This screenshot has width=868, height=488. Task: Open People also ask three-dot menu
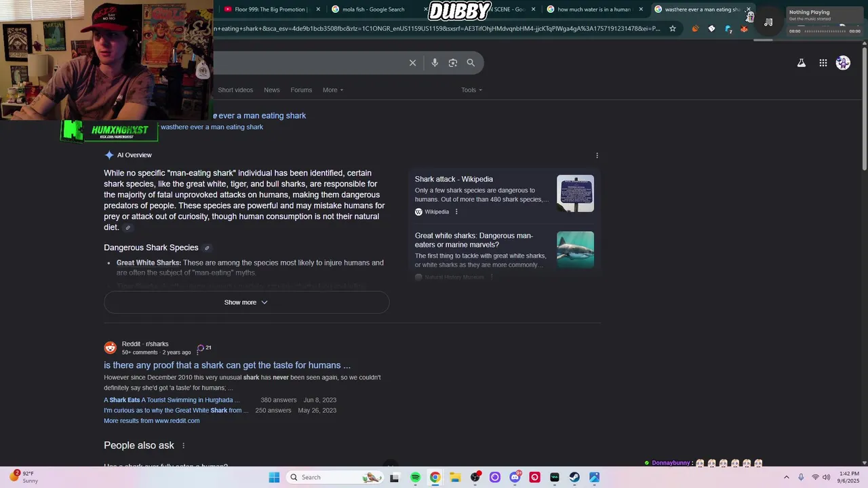coord(183,445)
